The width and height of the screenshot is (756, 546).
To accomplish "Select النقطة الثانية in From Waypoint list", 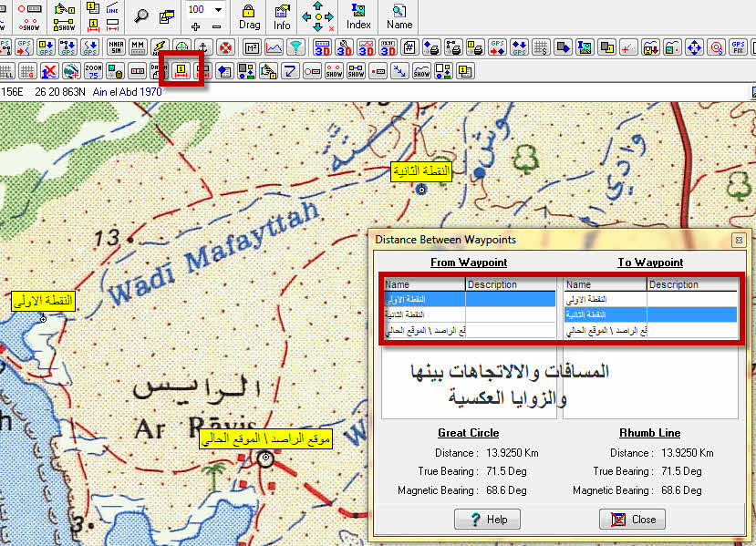I will (x=470, y=314).
